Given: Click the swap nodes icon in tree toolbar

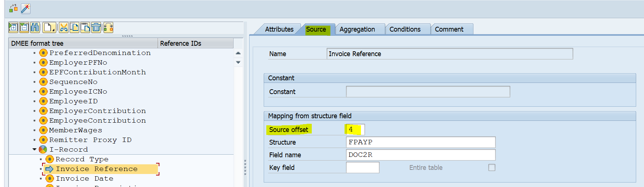Looking at the screenshot, I should 108,28.
